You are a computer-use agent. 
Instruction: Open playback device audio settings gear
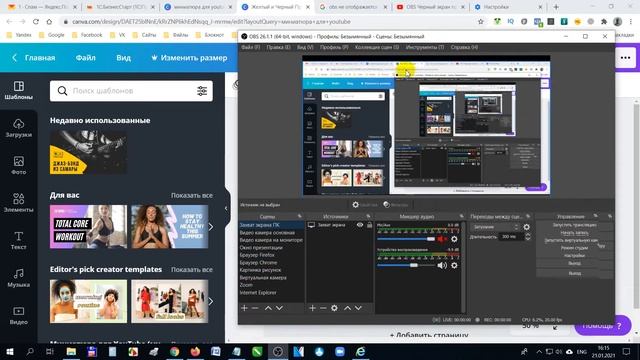[x=454, y=265]
